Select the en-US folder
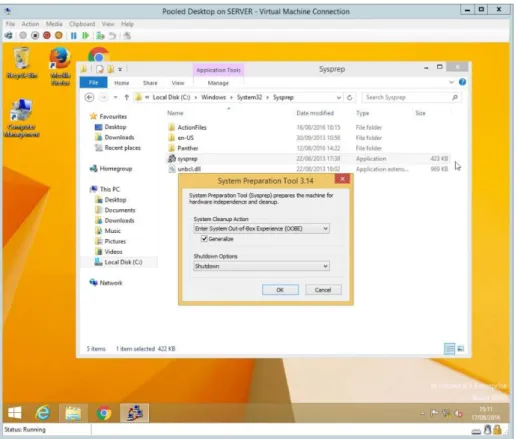This screenshot has width=518, height=439. (x=186, y=138)
